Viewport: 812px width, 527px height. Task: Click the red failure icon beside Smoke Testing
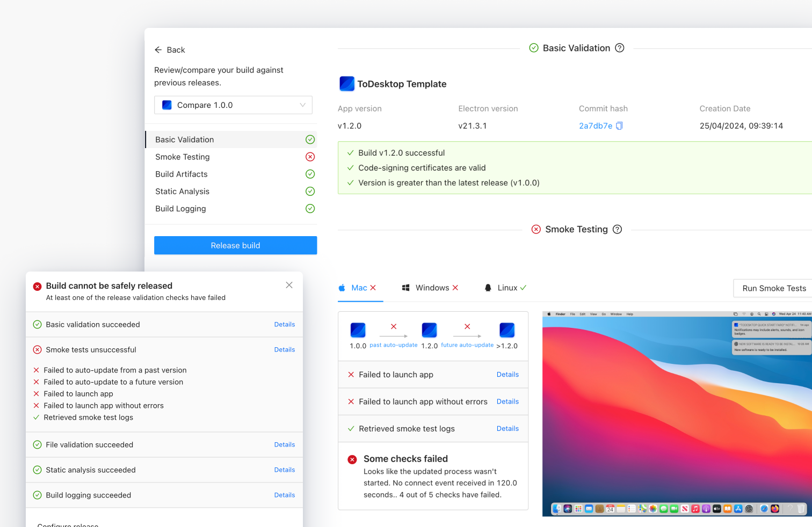coord(310,157)
